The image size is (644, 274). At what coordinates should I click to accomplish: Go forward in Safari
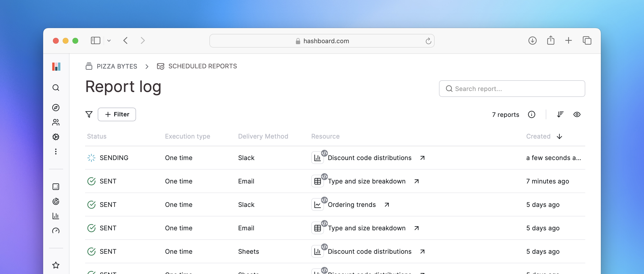143,41
